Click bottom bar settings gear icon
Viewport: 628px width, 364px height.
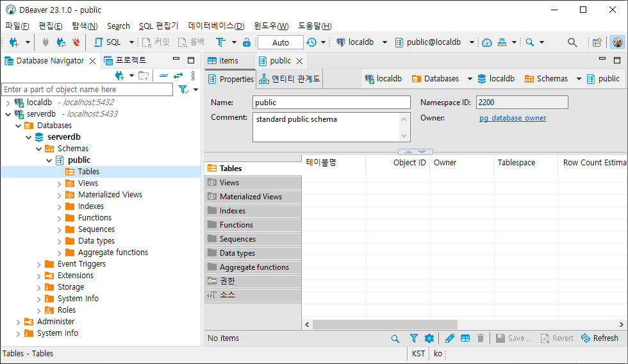point(429,338)
